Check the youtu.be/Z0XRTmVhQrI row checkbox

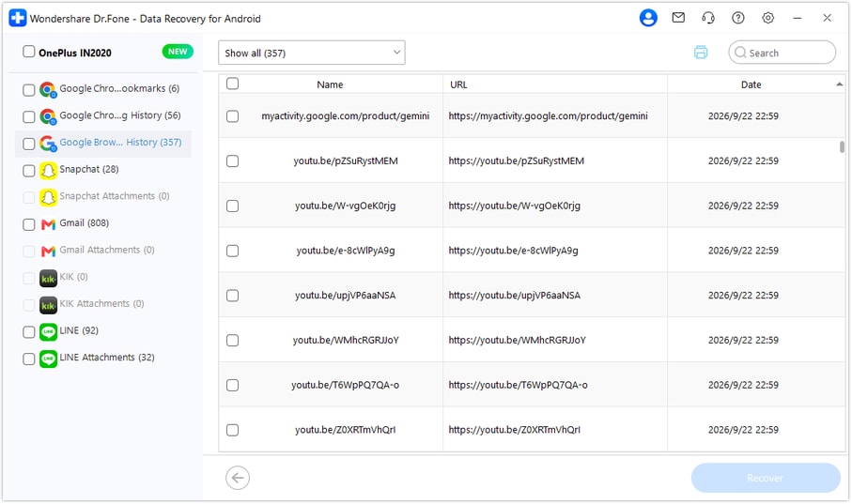click(233, 430)
